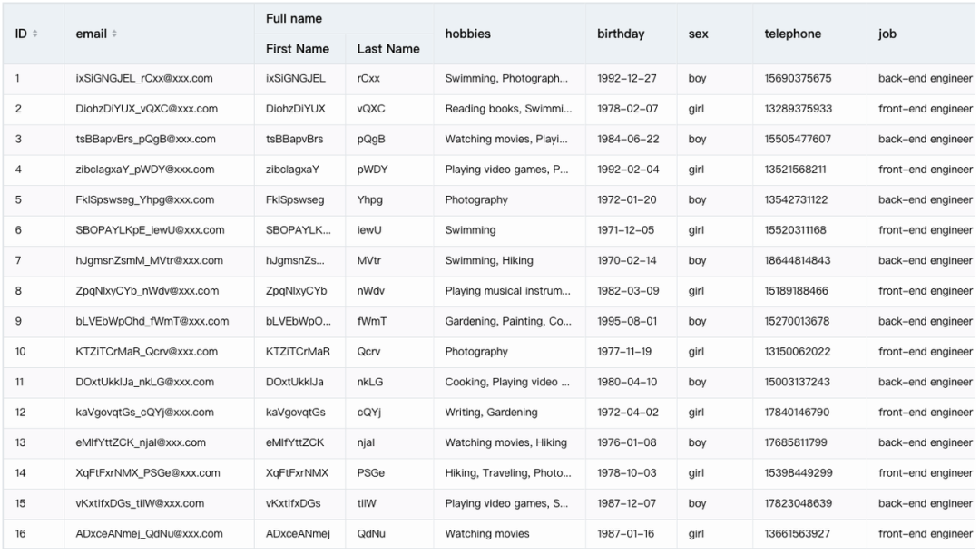Click email cell kaVgovqtGs_cQYj@xxx.com
980x554 pixels.
[145, 413]
